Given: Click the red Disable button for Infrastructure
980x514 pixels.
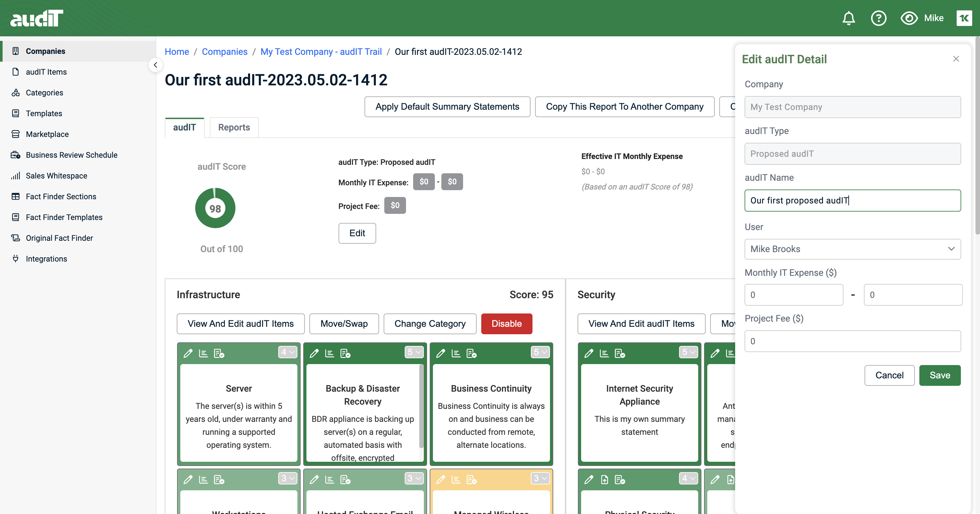Looking at the screenshot, I should point(506,324).
